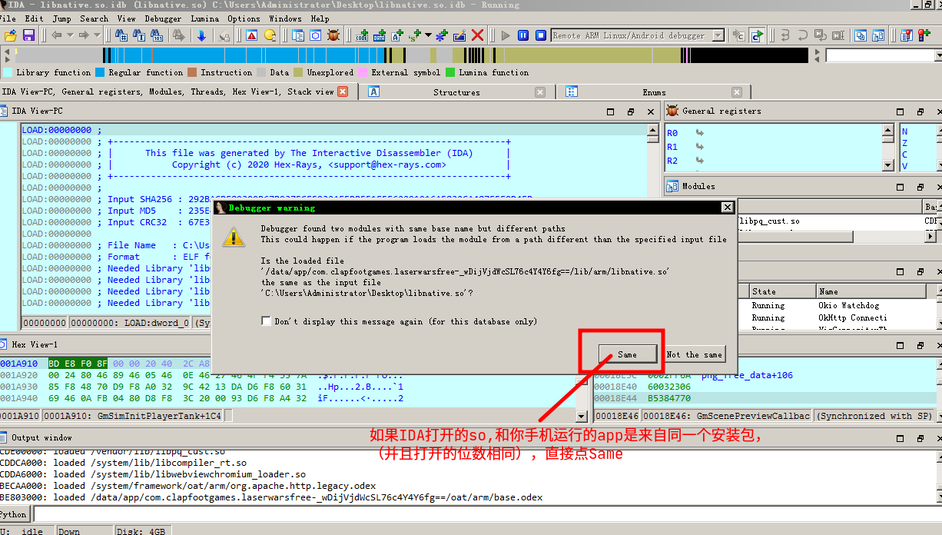Click the run-to-cursor C icon
Viewport: 942px width, 535px height.
point(757,36)
